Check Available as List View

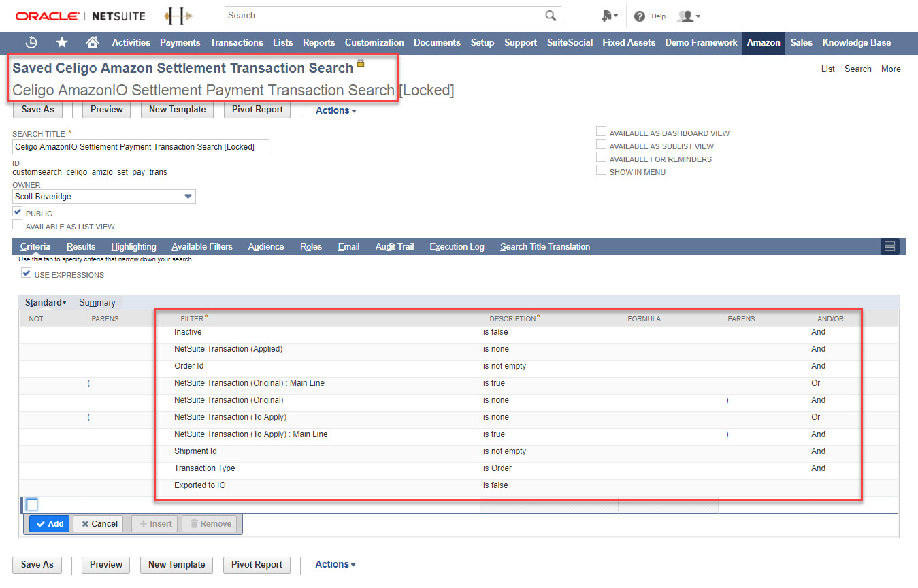(x=18, y=225)
